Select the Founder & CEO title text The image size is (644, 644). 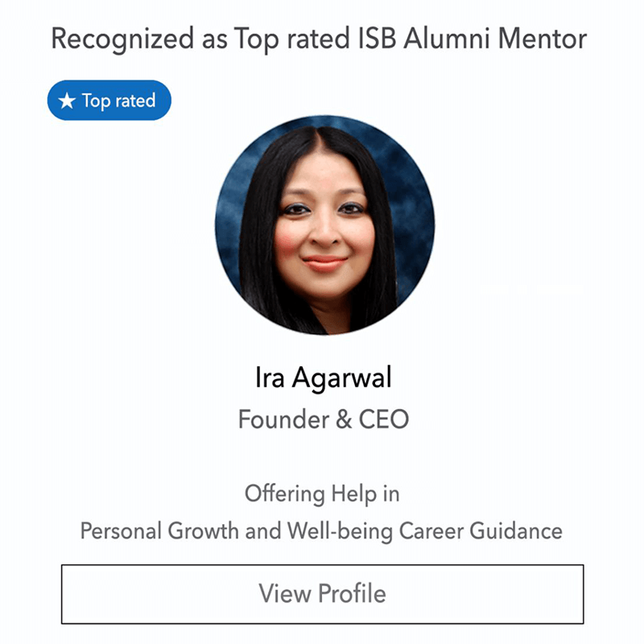[x=323, y=419]
